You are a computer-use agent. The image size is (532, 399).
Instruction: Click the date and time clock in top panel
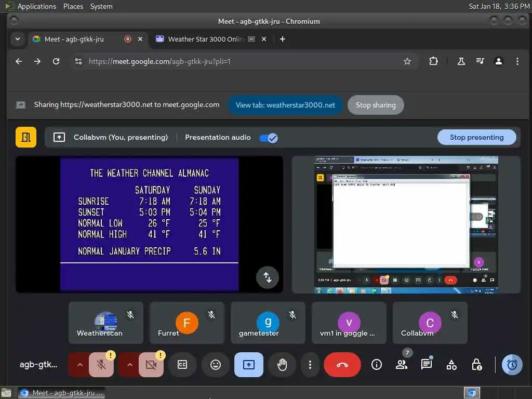(499, 6)
